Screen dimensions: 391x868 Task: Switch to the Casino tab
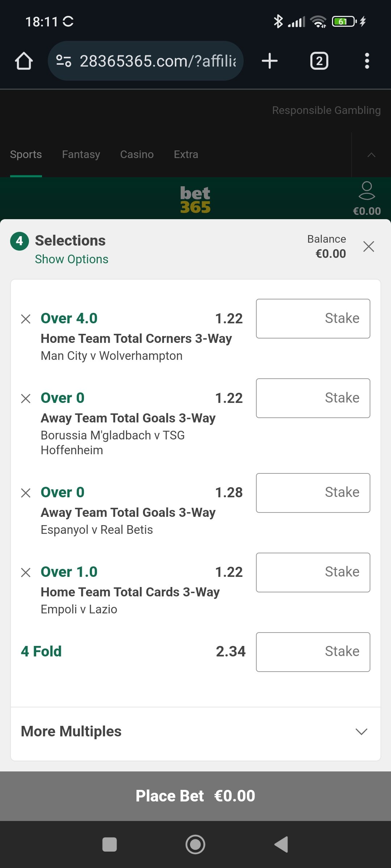coord(137,154)
